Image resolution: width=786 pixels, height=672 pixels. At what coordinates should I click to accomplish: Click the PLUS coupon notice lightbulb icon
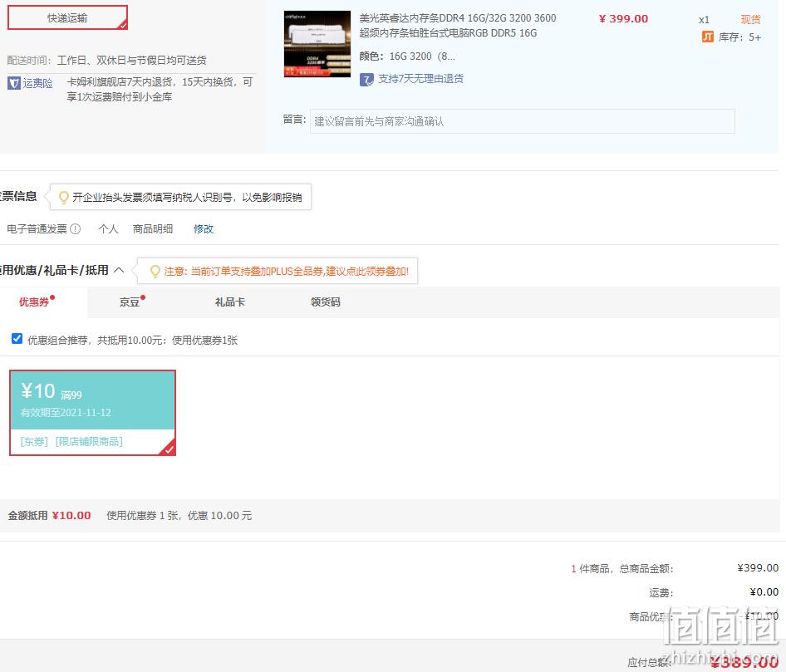coord(155,272)
